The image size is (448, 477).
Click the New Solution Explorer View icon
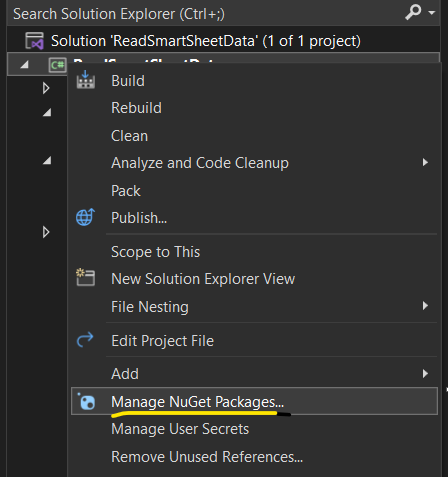tap(85, 277)
